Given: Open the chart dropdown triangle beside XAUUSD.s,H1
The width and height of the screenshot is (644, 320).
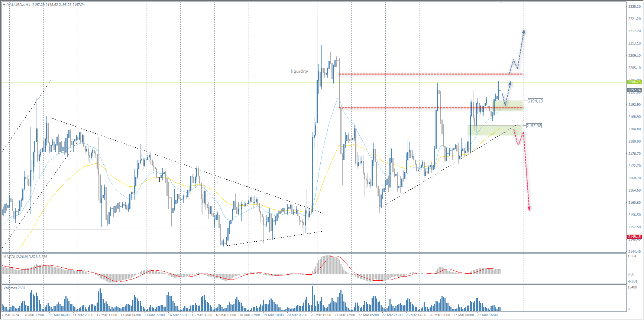Looking at the screenshot, I should pyautogui.click(x=4, y=5).
